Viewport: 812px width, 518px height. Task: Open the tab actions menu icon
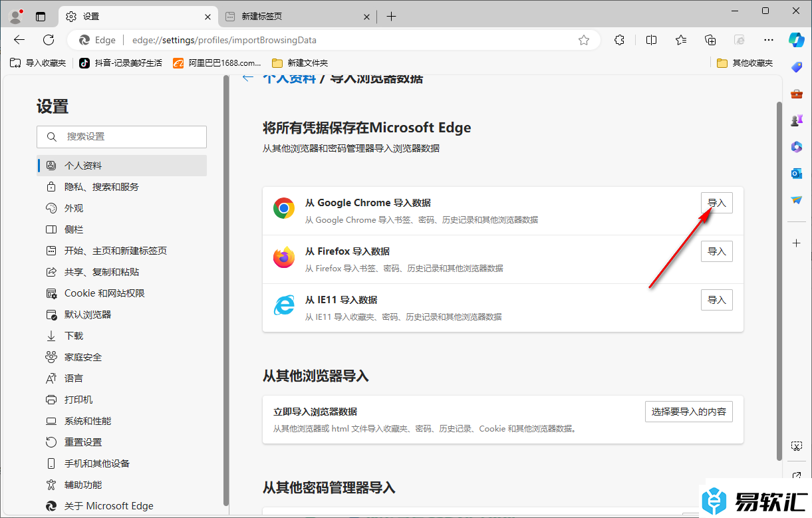point(41,17)
